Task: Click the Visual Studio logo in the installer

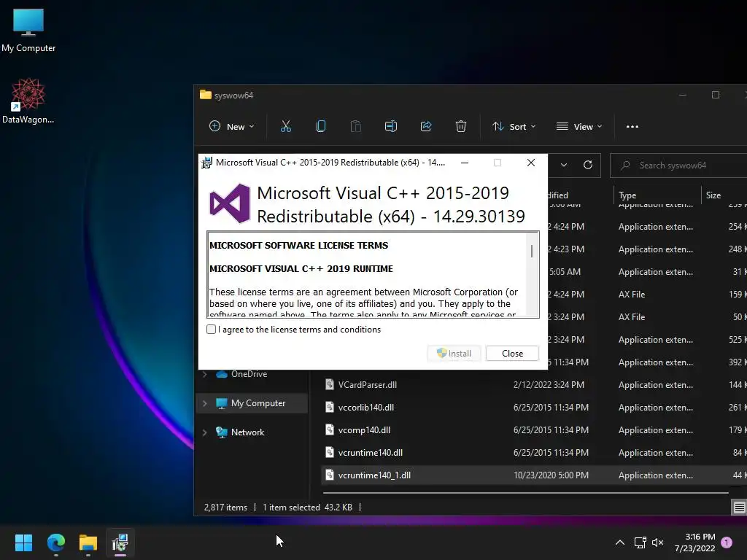Action: click(230, 203)
